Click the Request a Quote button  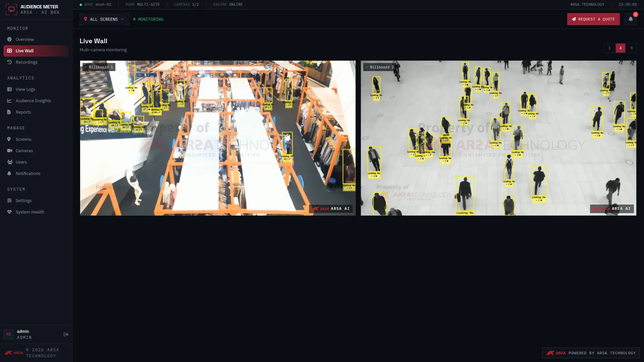pos(593,19)
